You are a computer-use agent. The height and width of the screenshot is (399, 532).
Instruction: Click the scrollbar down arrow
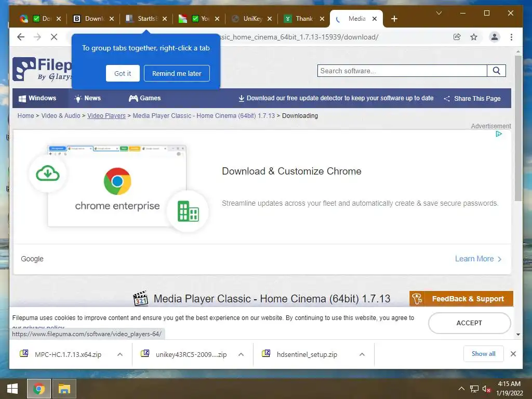coord(518,335)
